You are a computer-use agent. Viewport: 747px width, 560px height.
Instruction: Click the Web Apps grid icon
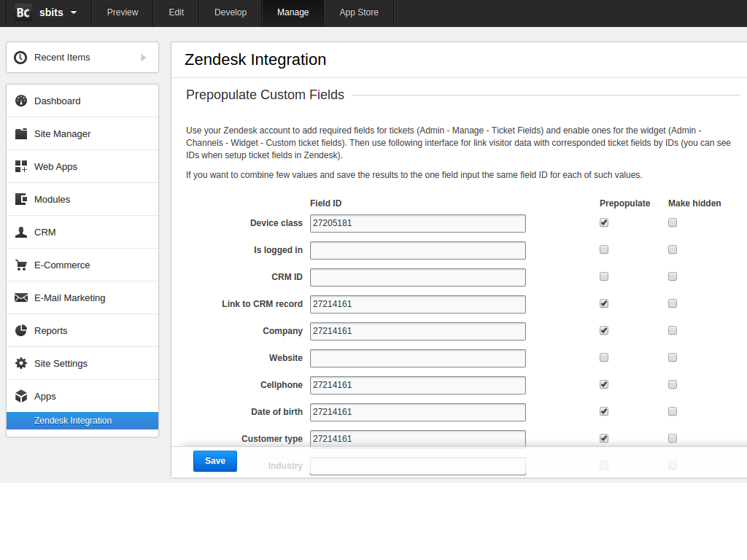click(x=21, y=166)
